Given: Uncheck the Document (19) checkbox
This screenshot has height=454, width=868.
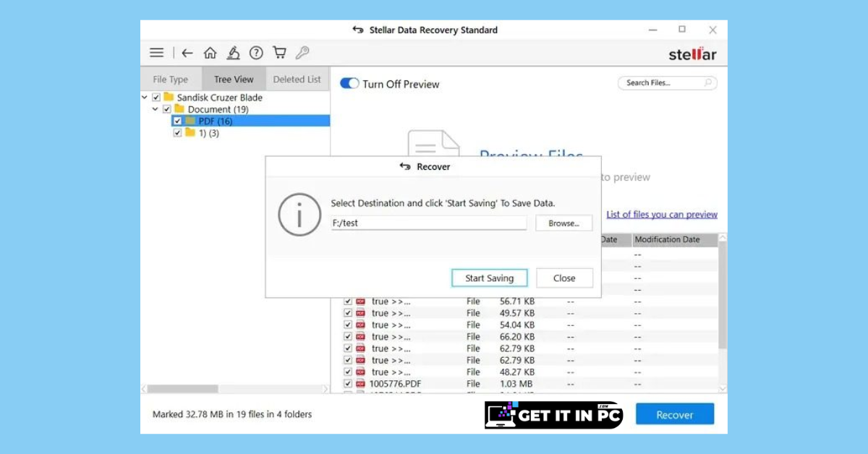Looking at the screenshot, I should point(167,109).
